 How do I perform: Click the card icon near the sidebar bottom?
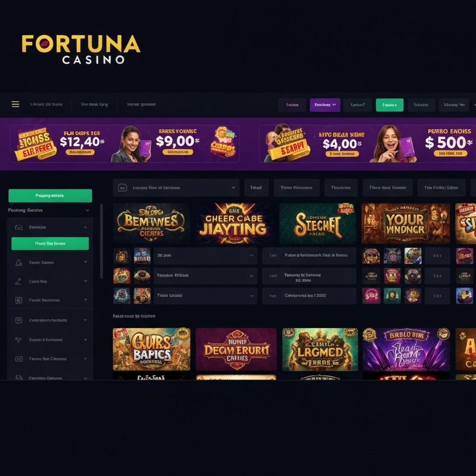[19, 359]
